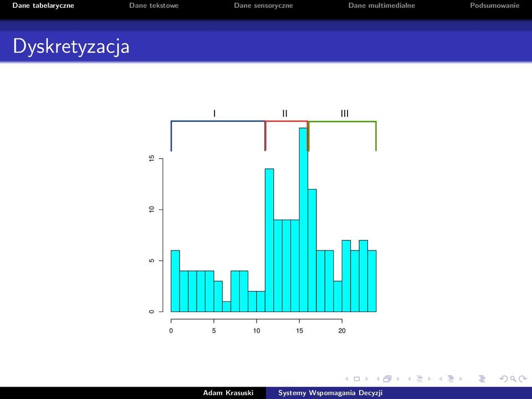This screenshot has height=399, width=532.
Task: Open the Podsumowanie section
Action: click(495, 6)
